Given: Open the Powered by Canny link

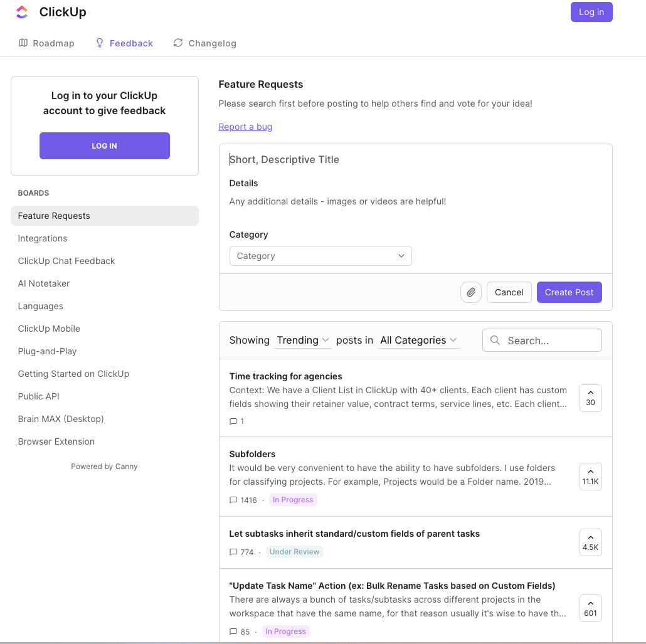Looking at the screenshot, I should coord(104,466).
